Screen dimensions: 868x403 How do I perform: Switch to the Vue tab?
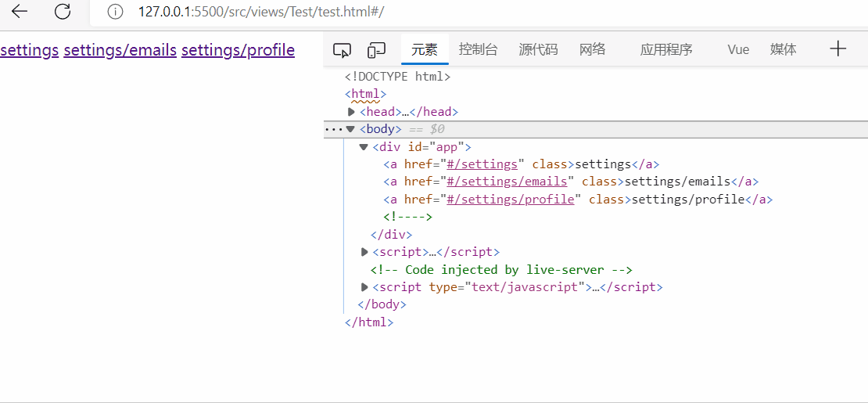(x=738, y=49)
